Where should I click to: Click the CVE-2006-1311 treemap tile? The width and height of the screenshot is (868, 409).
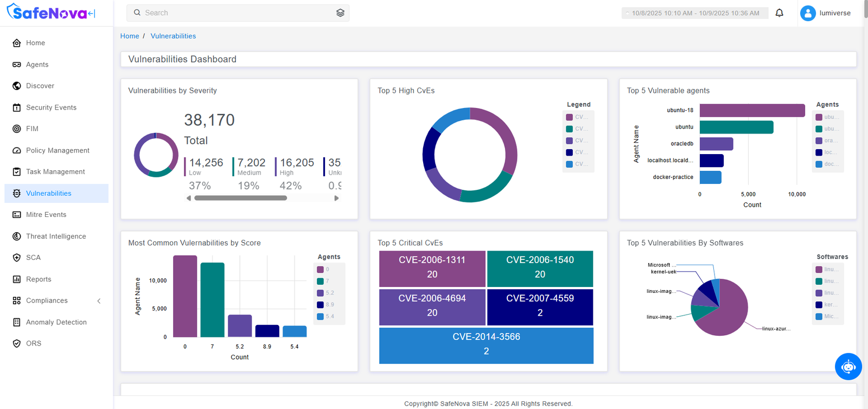pyautogui.click(x=432, y=268)
